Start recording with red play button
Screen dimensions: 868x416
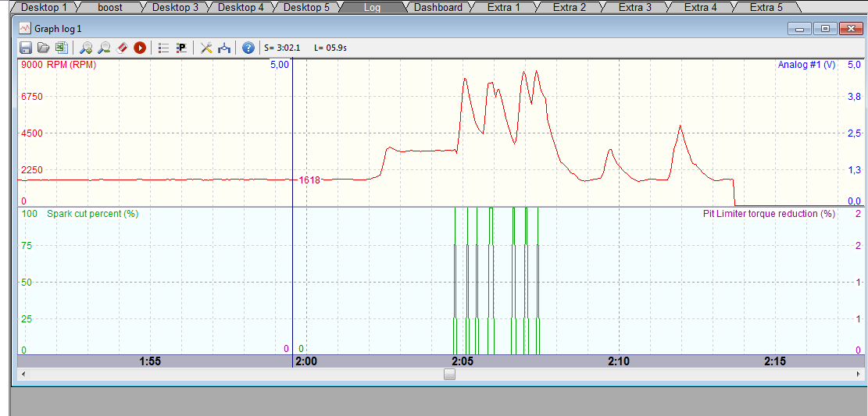click(x=140, y=48)
